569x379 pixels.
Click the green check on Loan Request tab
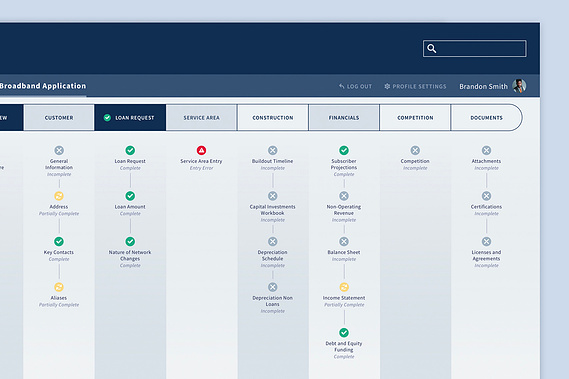coord(107,118)
